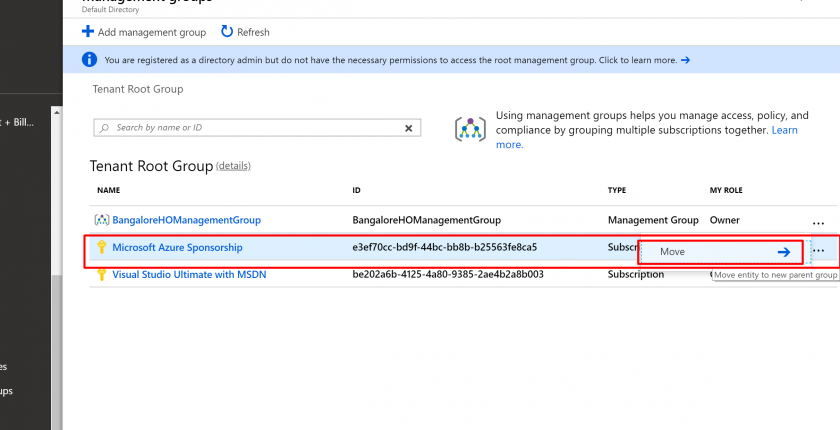Click the Learn more link about management groups
The width and height of the screenshot is (840, 430).
(x=784, y=130)
